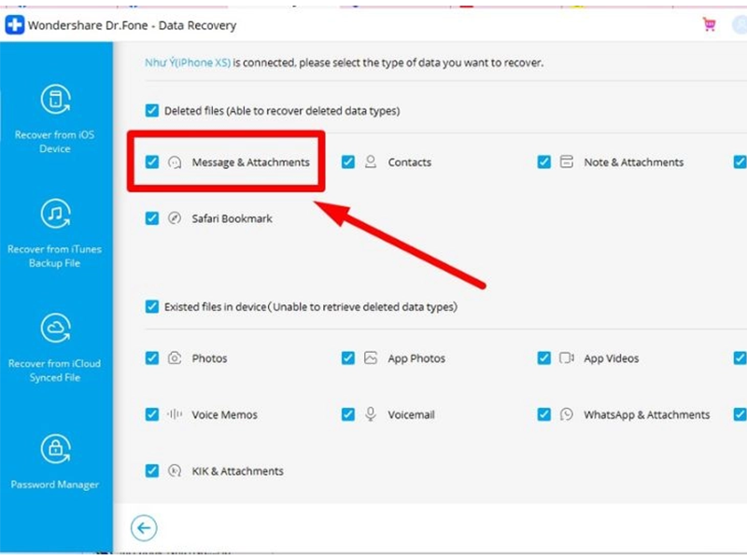The width and height of the screenshot is (747, 560).
Task: Click the Wondershare Dr.Fone window title
Action: (x=132, y=25)
